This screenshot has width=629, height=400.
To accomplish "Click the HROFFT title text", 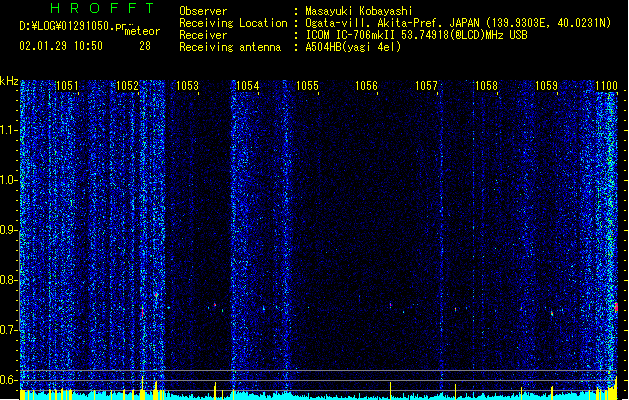I will [x=102, y=8].
